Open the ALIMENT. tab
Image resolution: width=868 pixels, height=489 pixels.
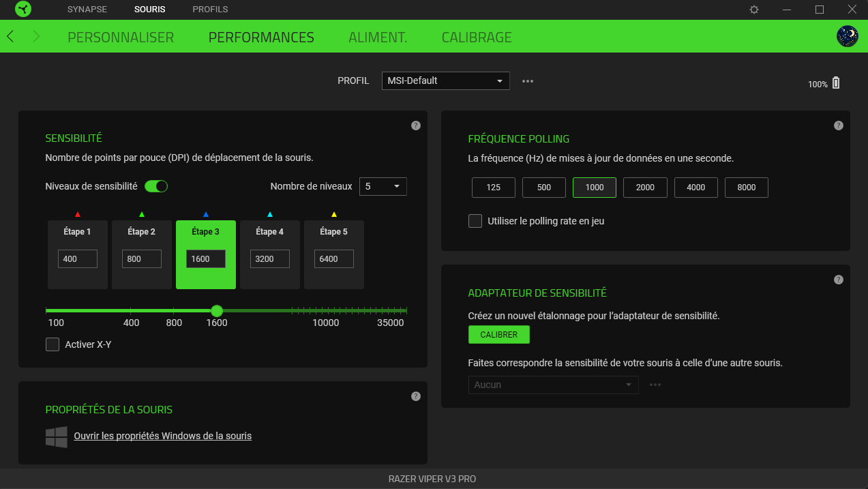point(378,38)
